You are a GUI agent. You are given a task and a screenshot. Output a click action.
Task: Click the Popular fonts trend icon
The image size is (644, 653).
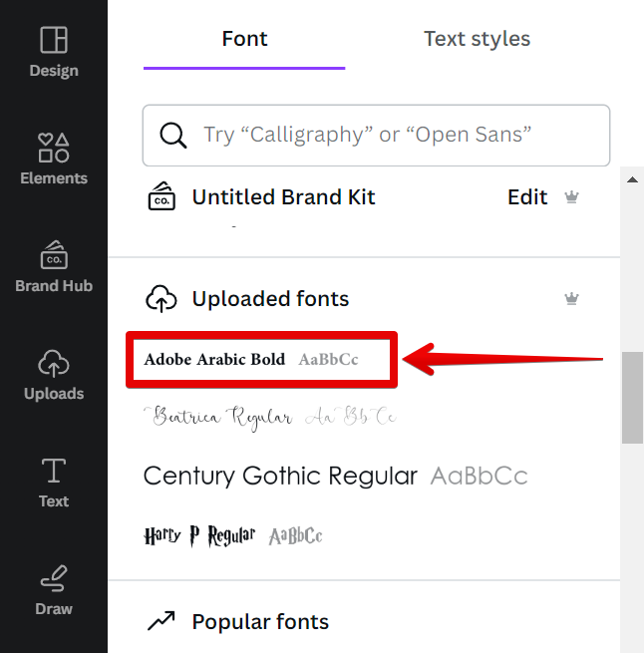pos(161,621)
